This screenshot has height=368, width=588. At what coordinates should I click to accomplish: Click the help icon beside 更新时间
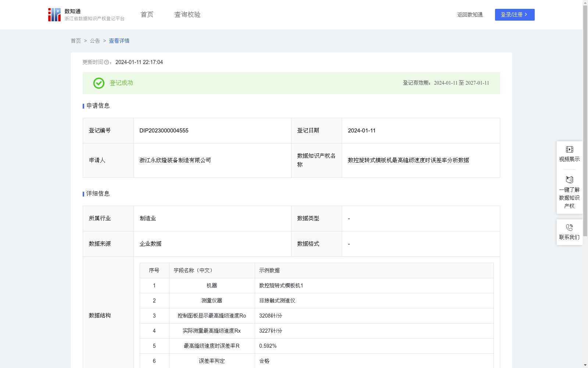click(x=107, y=63)
